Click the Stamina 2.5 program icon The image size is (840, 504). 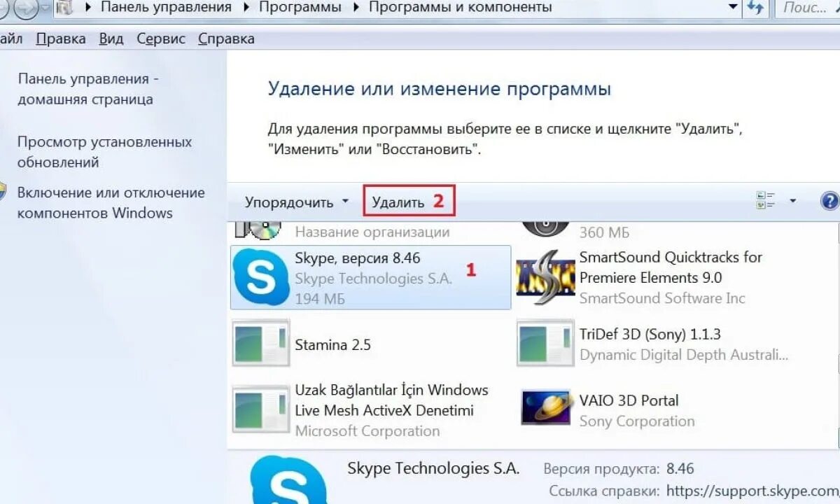tap(261, 343)
